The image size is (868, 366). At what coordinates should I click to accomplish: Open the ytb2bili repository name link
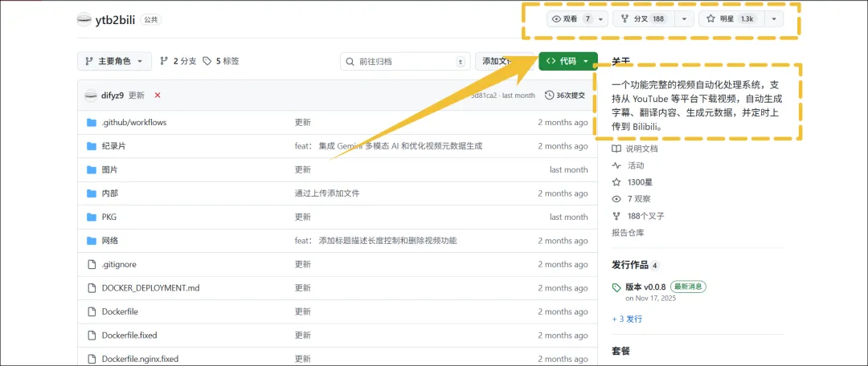tap(115, 19)
